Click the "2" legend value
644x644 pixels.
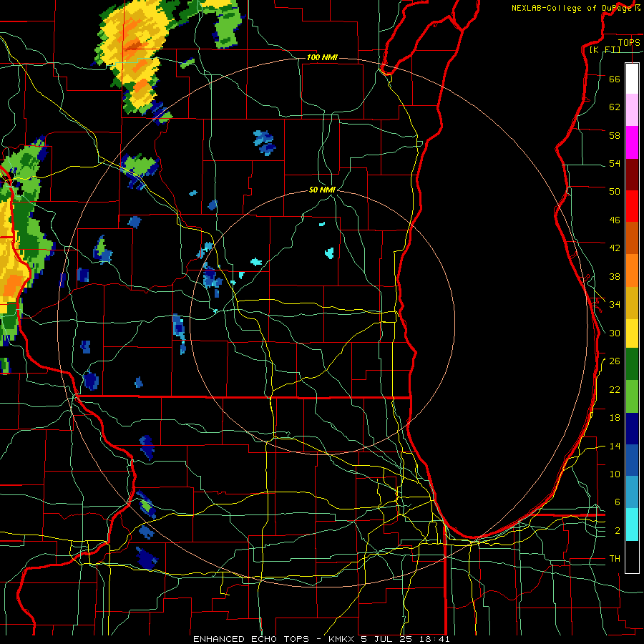[x=617, y=531]
